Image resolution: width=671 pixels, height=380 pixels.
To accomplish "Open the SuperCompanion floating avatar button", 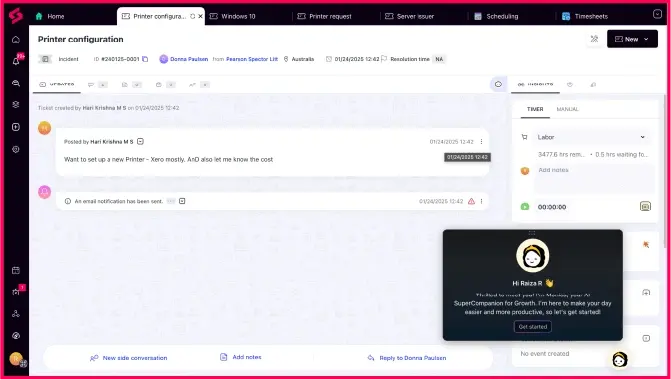I will [620, 359].
